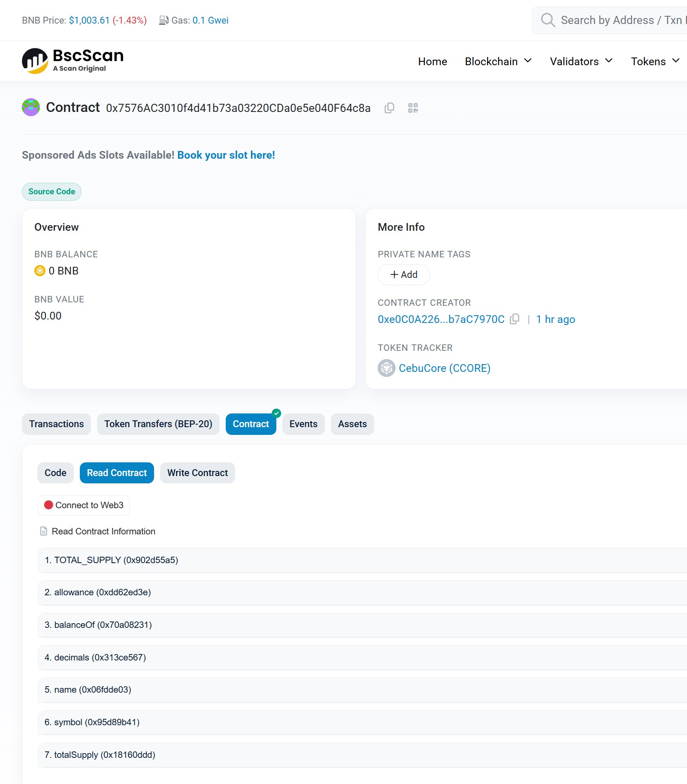The width and height of the screenshot is (687, 784).
Task: Click the BscScan logo icon
Action: [35, 61]
